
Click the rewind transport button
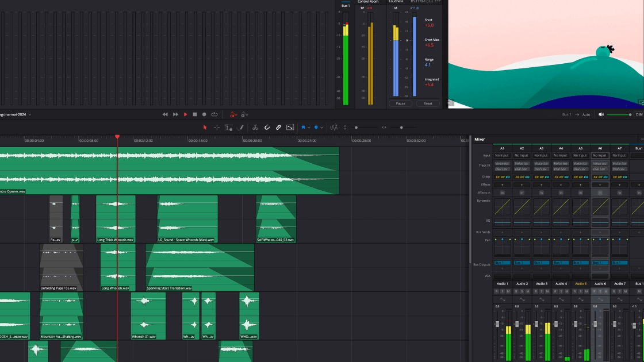pyautogui.click(x=165, y=114)
